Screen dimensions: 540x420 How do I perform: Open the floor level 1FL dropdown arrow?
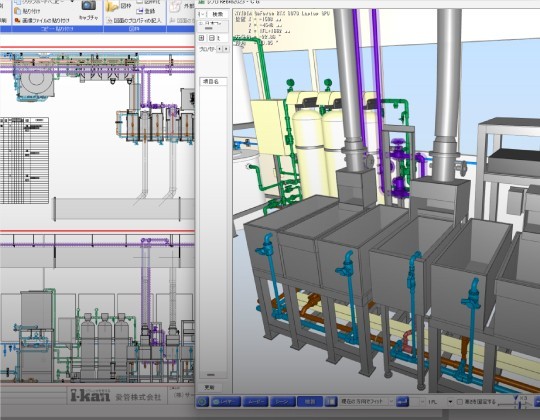coord(450,402)
